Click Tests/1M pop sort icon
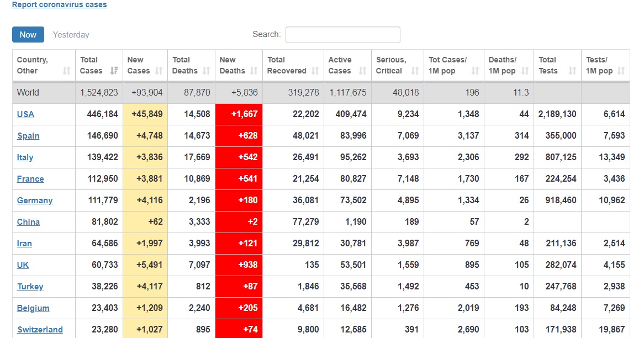The height and width of the screenshot is (338, 644). (x=621, y=71)
